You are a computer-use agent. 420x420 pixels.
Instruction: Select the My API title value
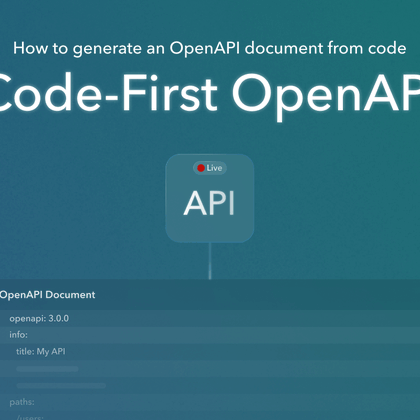click(x=51, y=352)
